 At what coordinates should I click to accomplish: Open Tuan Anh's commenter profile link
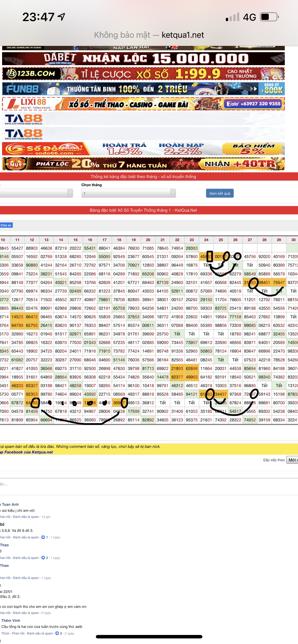[10, 504]
